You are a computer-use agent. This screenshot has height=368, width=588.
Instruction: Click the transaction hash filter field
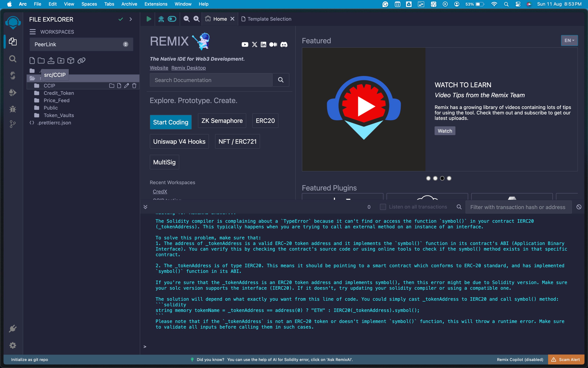pos(519,207)
